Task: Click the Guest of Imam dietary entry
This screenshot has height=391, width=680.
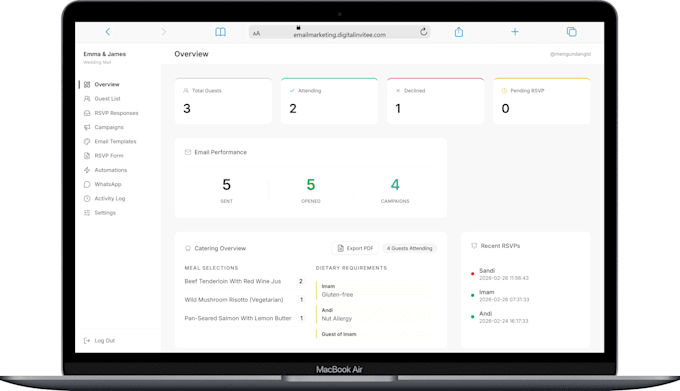Action: [x=374, y=334]
